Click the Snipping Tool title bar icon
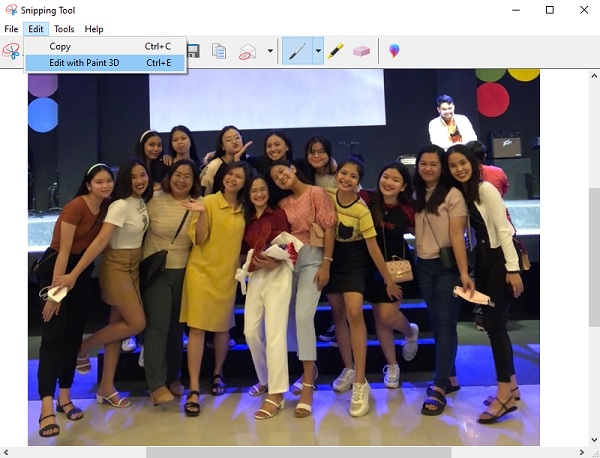600x458 pixels. pyautogui.click(x=11, y=10)
